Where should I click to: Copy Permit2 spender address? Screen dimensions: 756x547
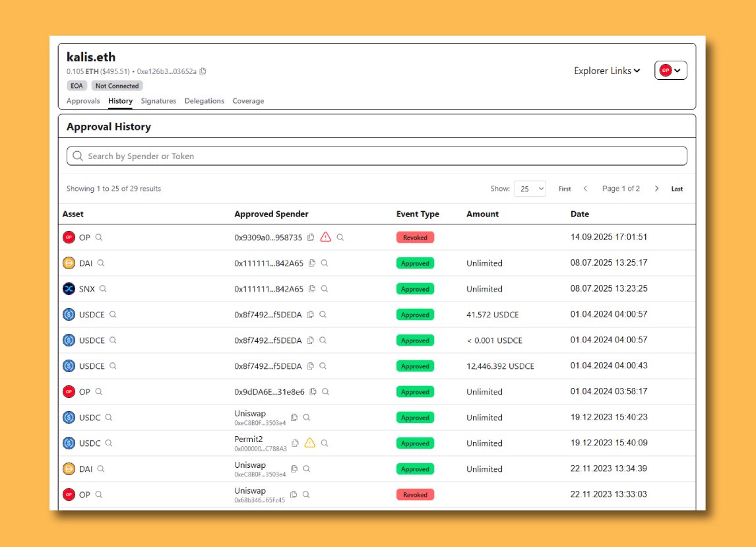[x=295, y=443]
